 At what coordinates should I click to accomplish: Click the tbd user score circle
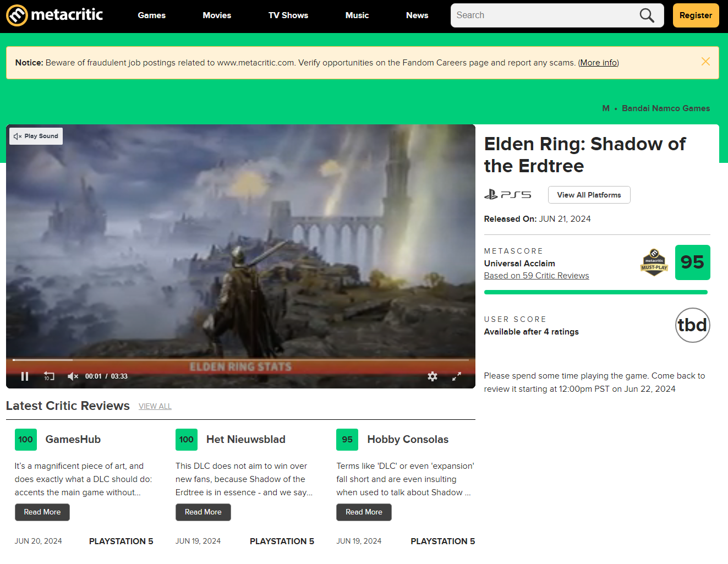pos(692,325)
